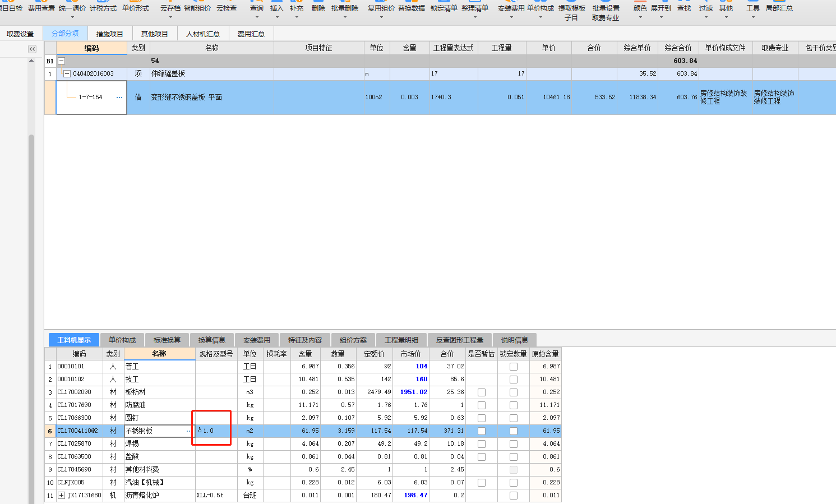
Task: Select the 变形缝不锈钢盖板 平面 name cell
Action: pyautogui.click(x=212, y=98)
